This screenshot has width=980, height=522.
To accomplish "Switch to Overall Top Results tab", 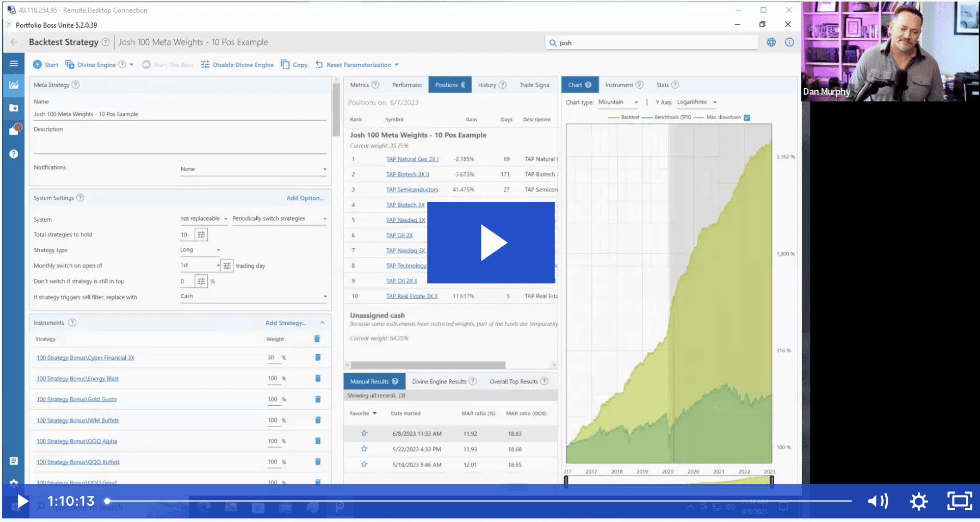I will 519,381.
